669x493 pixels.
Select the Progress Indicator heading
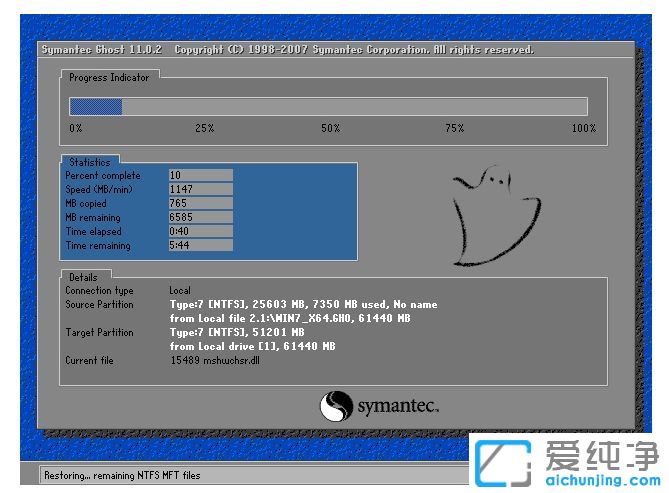109,78
